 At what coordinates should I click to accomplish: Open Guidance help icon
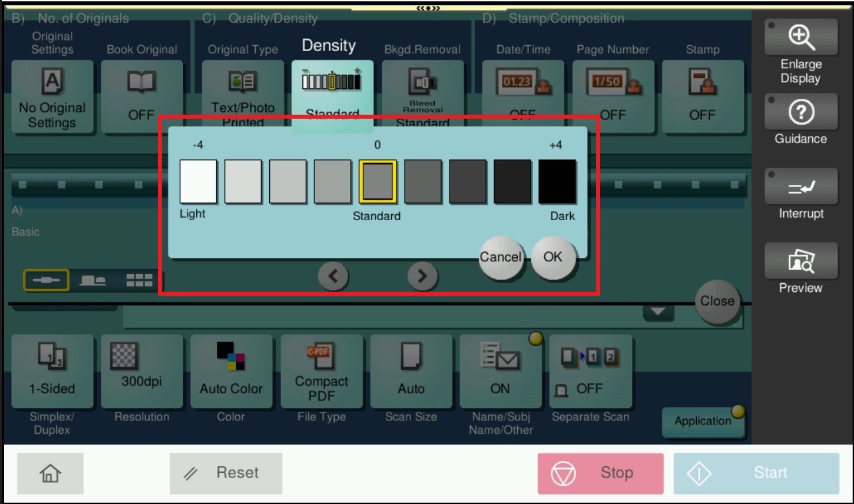(800, 113)
